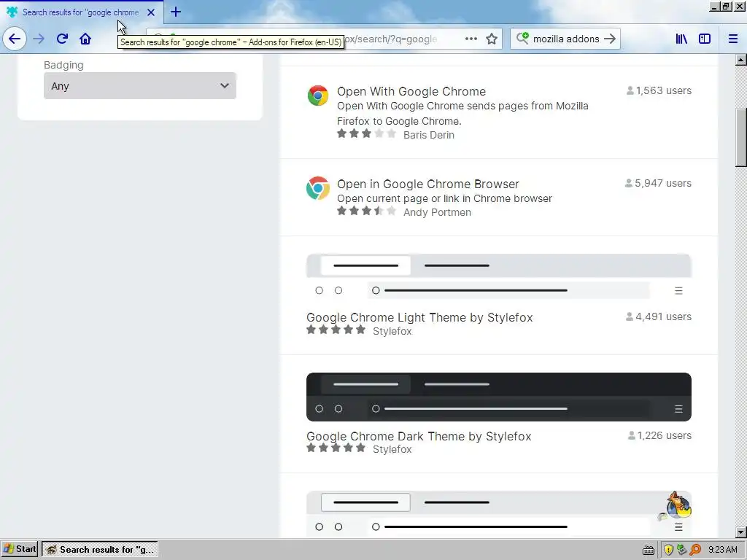This screenshot has height=560, width=747.
Task: Expand the Badging Any dropdown
Action: tap(139, 86)
